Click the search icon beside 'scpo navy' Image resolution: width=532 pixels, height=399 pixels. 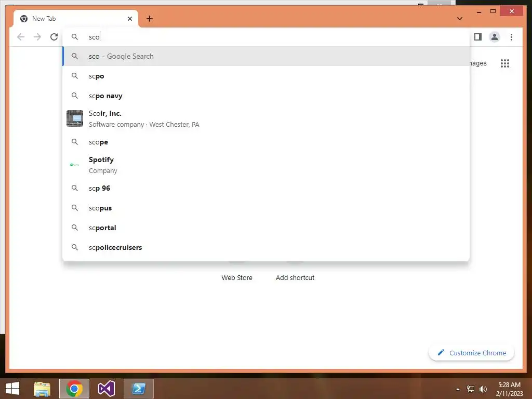coord(75,96)
